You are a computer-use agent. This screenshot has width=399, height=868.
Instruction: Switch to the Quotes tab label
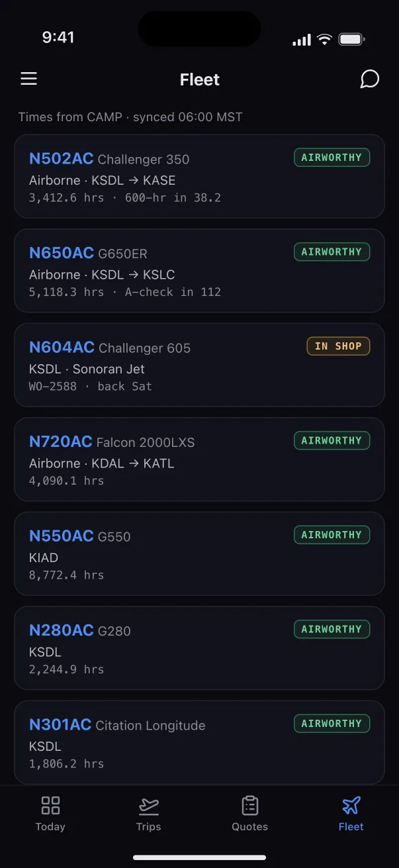pos(249,826)
